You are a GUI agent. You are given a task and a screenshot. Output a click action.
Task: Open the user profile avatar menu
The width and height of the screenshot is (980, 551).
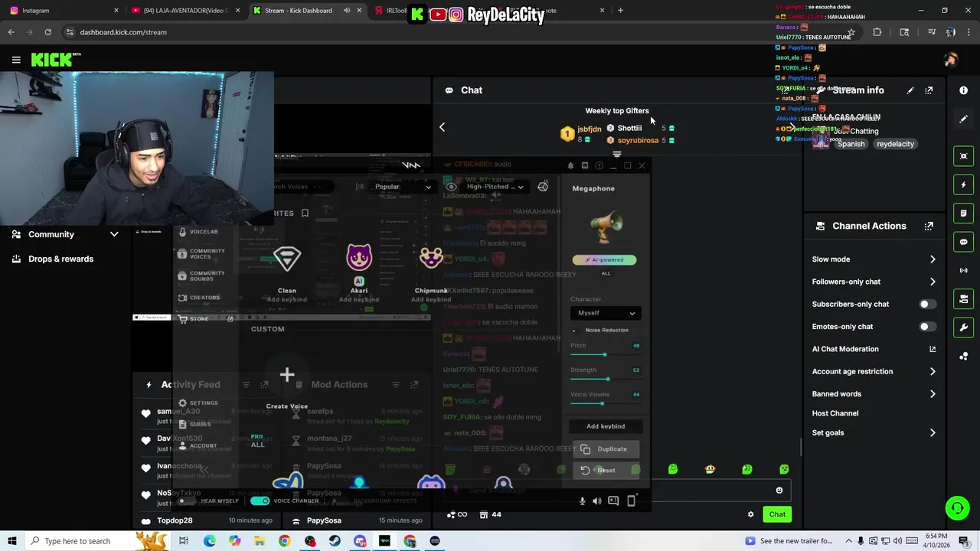(950, 60)
